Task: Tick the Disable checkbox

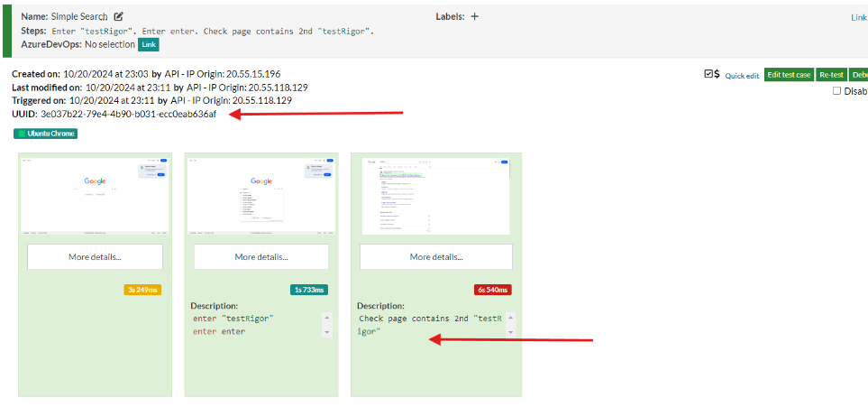Action: pyautogui.click(x=836, y=91)
